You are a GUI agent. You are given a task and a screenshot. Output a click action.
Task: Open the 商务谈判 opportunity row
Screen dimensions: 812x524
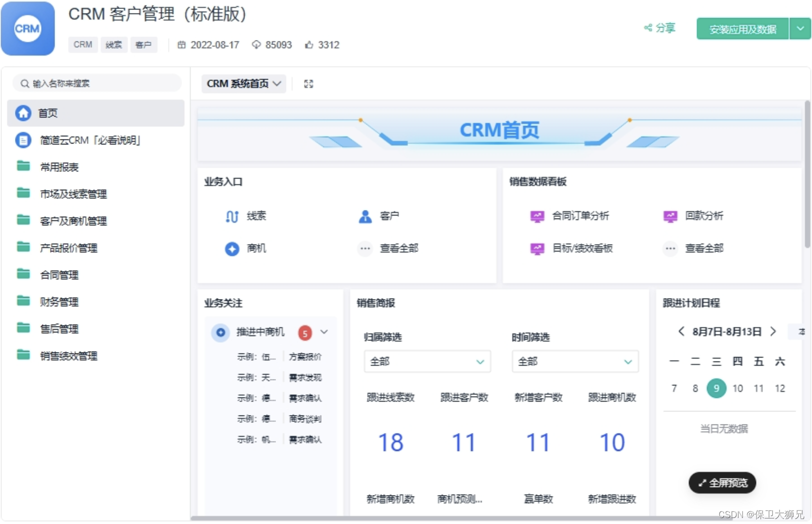pos(279,418)
